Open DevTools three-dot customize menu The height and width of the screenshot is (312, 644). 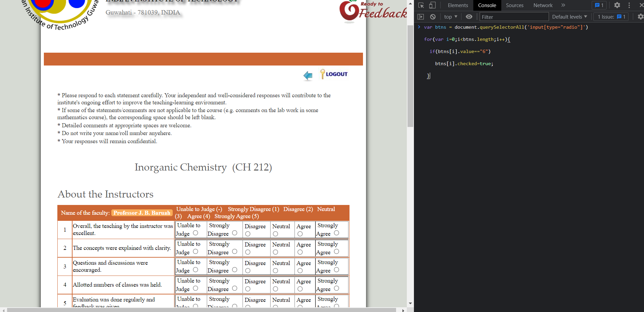pos(629,5)
